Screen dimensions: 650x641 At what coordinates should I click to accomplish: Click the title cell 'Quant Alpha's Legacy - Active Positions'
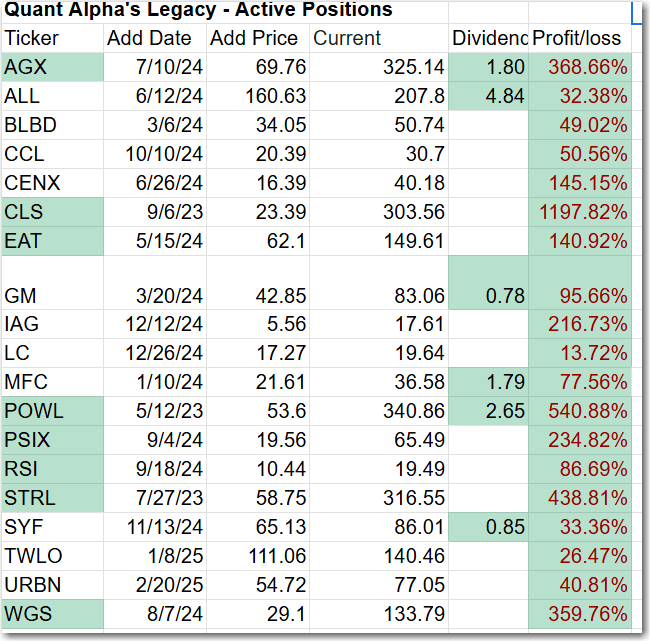coord(200,11)
